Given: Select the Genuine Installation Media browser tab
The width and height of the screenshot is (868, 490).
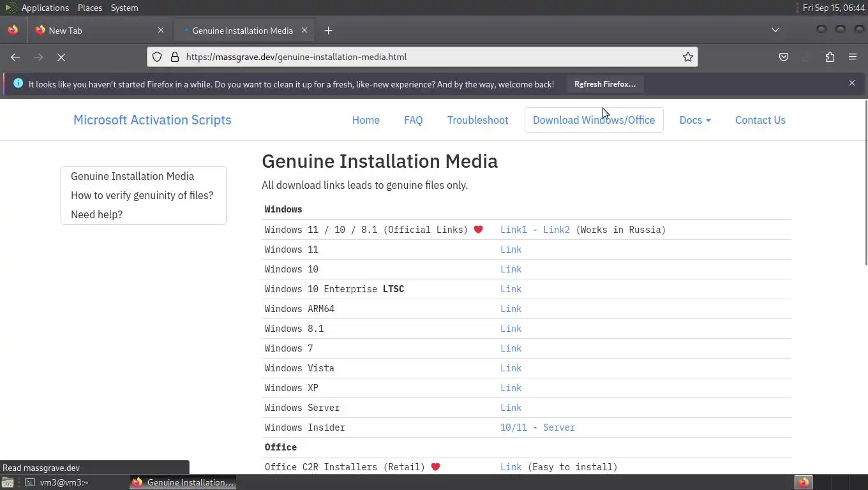Looking at the screenshot, I should pyautogui.click(x=243, y=30).
